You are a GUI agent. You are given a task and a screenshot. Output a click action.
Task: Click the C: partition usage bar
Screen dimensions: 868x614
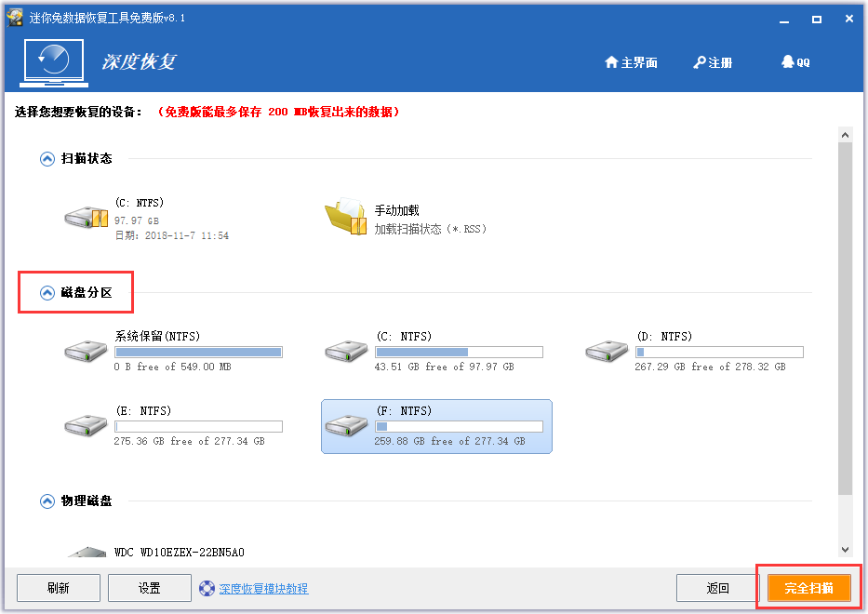pyautogui.click(x=459, y=353)
